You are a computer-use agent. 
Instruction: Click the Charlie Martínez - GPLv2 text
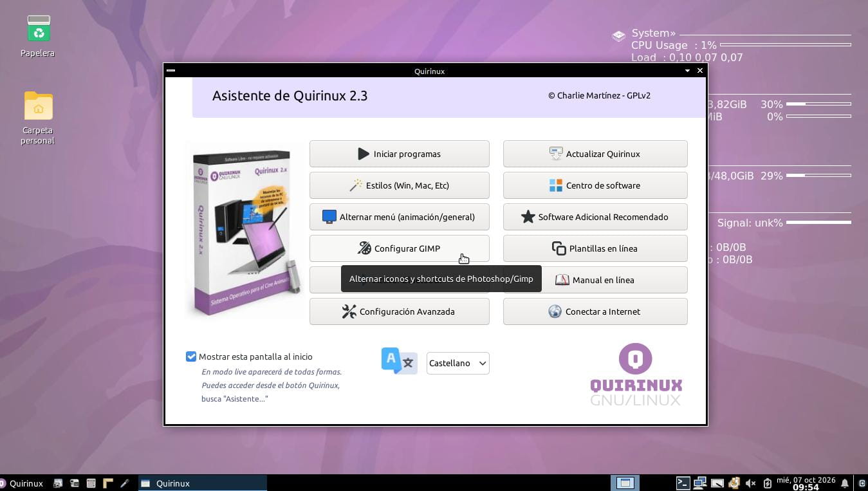(x=599, y=95)
